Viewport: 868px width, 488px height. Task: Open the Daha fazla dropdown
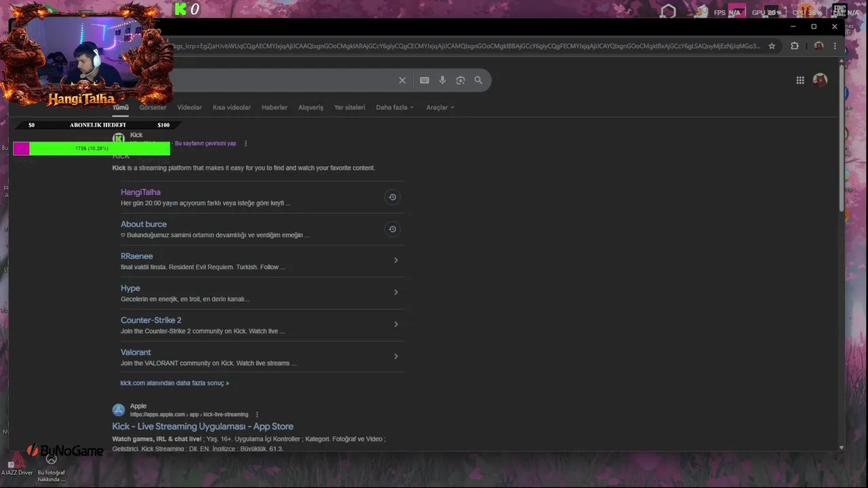pos(395,107)
